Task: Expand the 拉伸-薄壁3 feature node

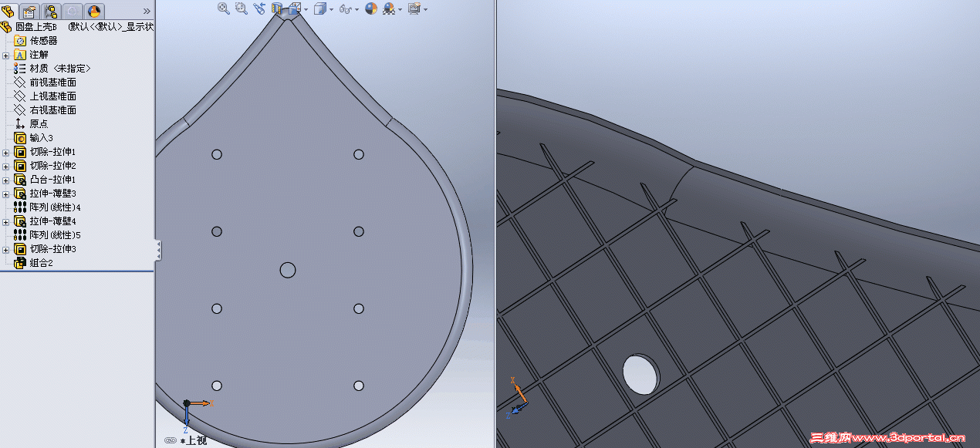Action: click(6, 194)
